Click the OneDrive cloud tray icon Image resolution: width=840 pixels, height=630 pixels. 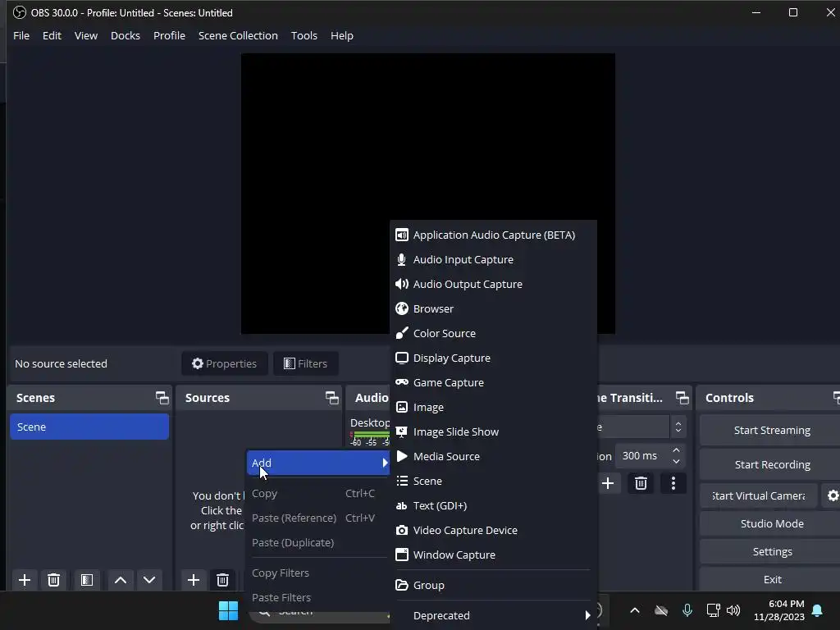[x=661, y=610]
